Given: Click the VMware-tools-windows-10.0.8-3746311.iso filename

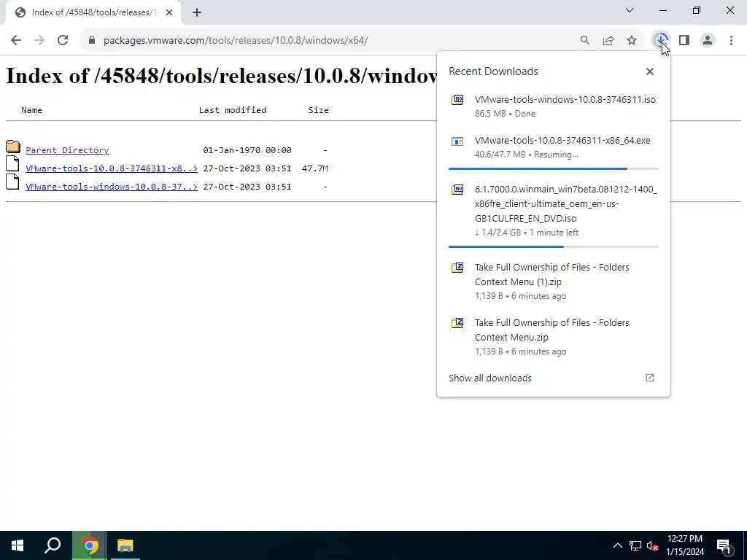Looking at the screenshot, I should 565,99.
